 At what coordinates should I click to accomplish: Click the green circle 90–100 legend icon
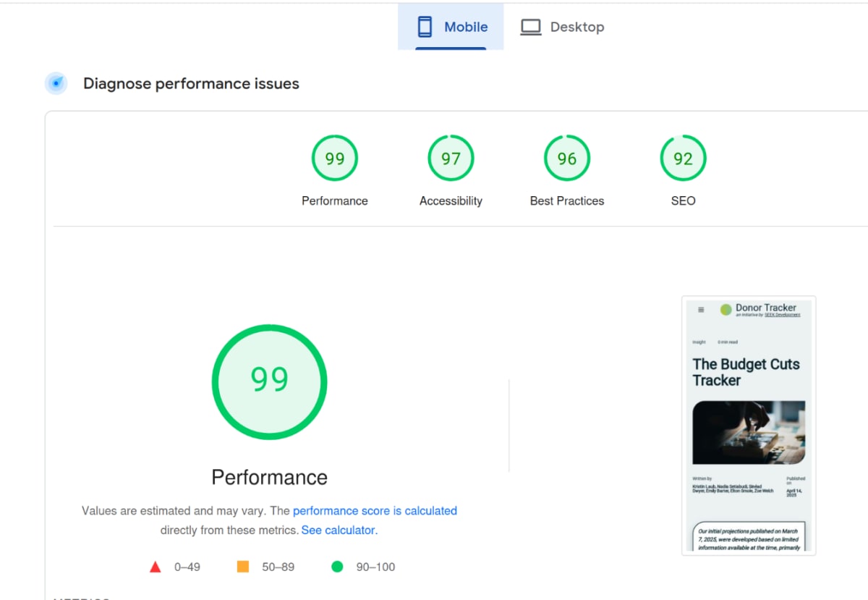[337, 567]
